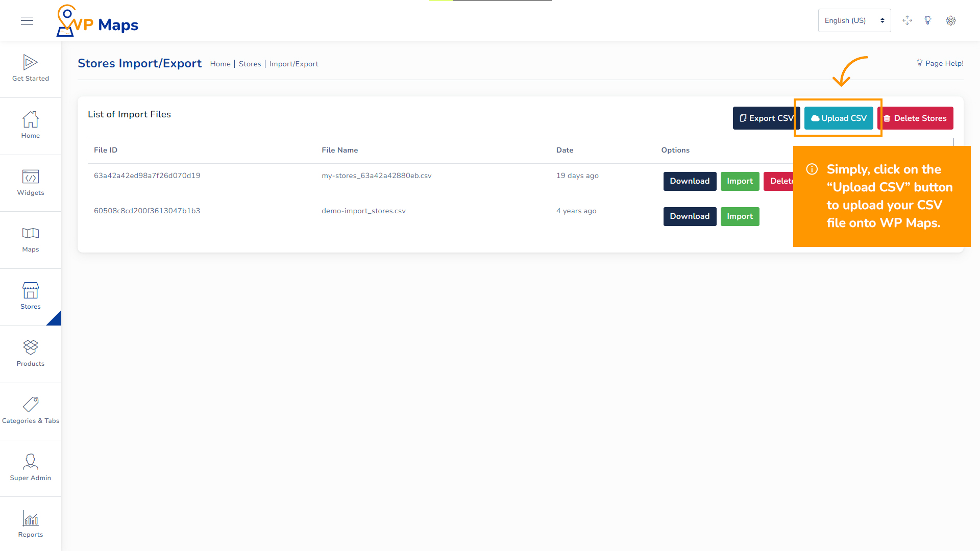Open the Reports sidebar section
This screenshot has width=980, height=551.
(31, 524)
